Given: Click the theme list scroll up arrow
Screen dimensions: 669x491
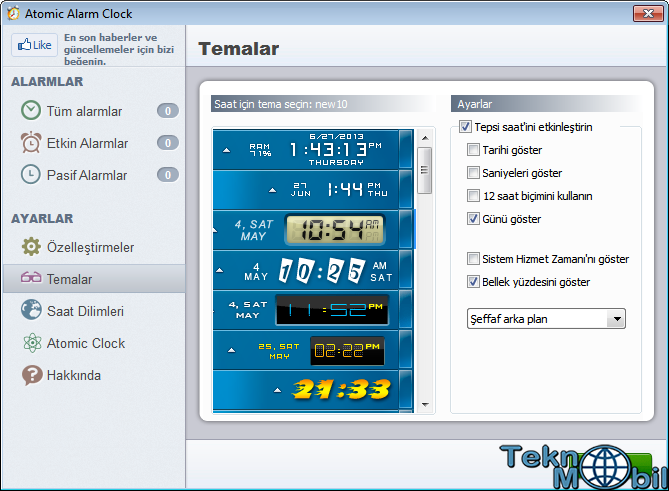Looking at the screenshot, I should 425,138.
